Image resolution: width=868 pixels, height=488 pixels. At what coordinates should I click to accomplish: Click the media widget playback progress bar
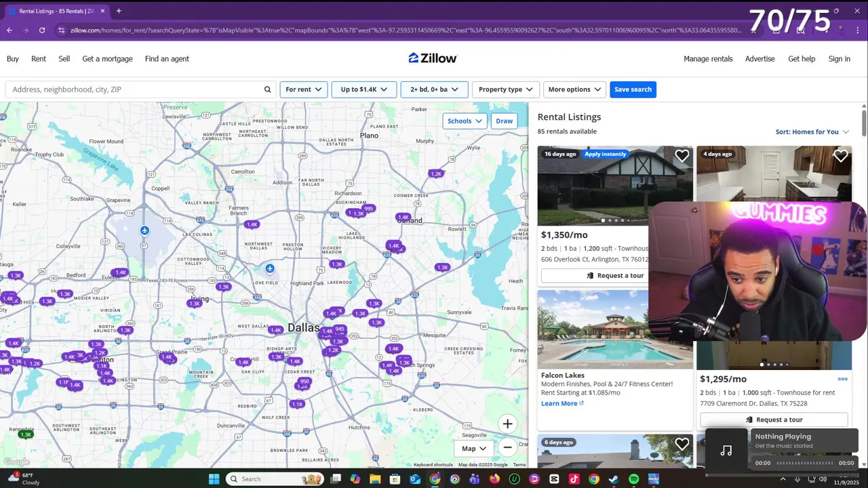[804, 463]
